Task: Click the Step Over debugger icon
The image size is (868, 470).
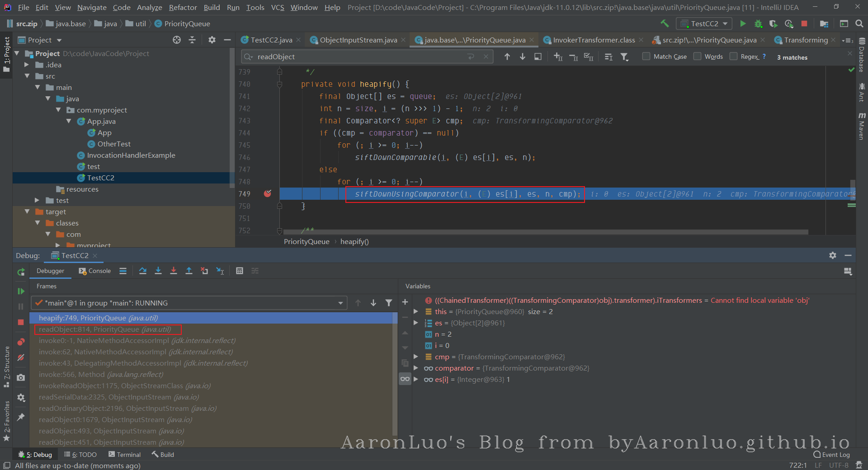Action: (143, 271)
